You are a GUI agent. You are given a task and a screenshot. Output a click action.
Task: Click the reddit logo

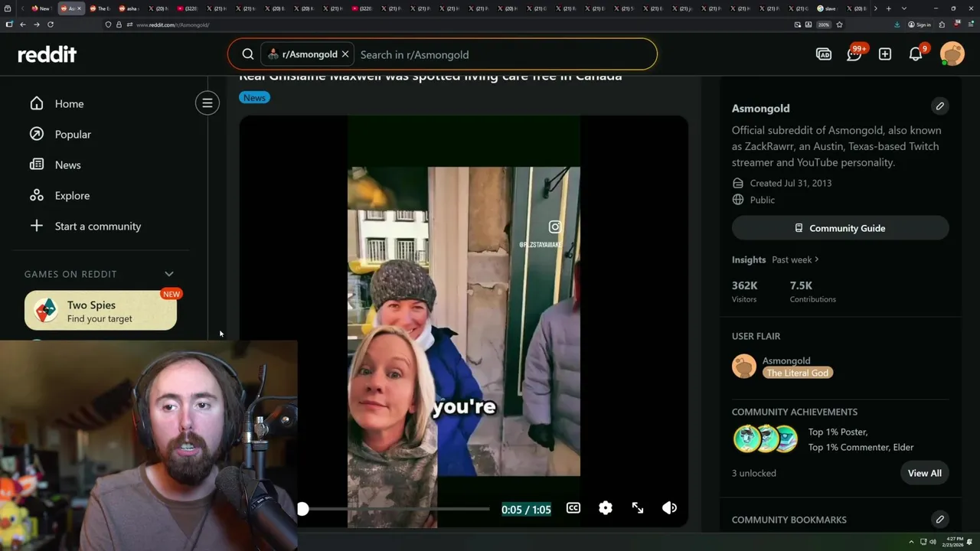pos(47,54)
